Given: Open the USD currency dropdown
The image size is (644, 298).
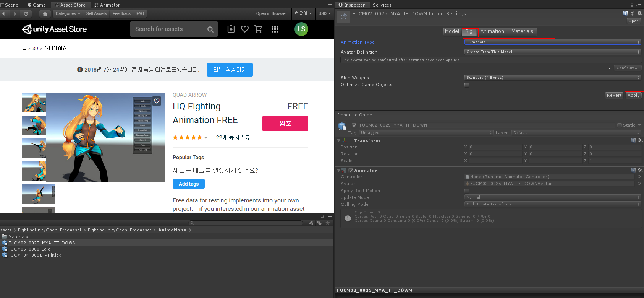Looking at the screenshot, I should 325,13.
